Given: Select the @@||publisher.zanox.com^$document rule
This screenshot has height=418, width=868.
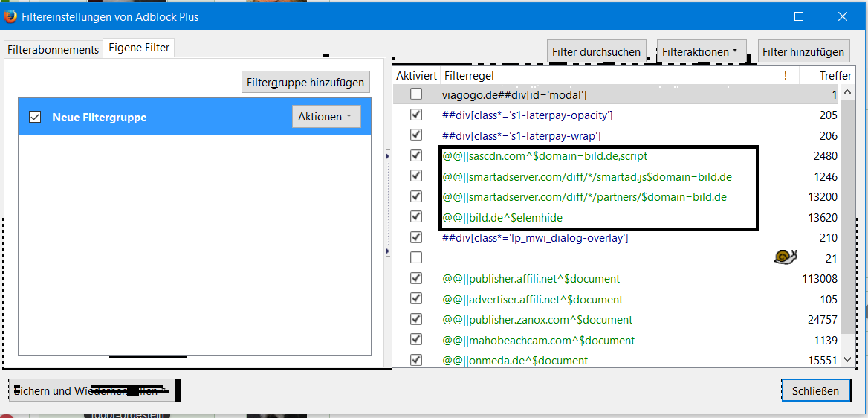Looking at the screenshot, I should [x=537, y=320].
